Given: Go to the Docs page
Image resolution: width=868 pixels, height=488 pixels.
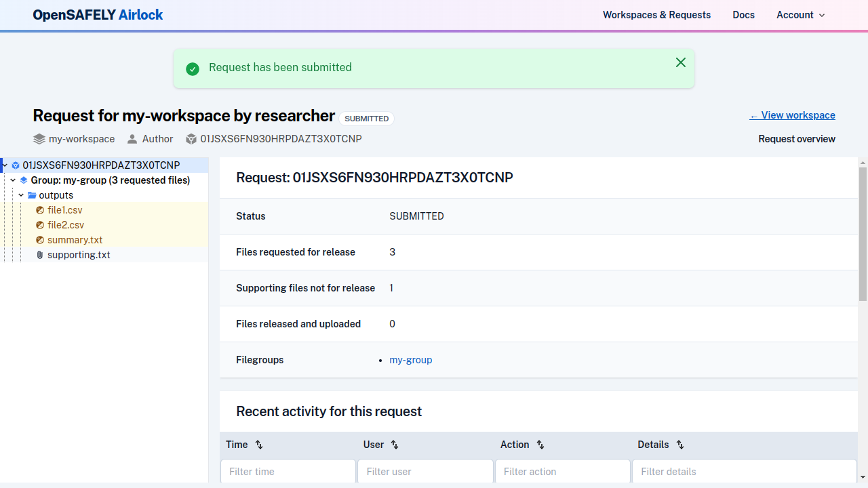Looking at the screenshot, I should 743,15.
